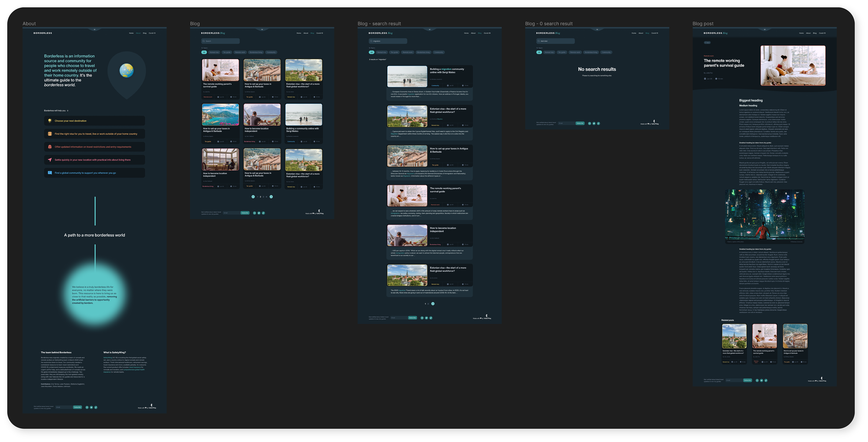868x442 pixels.
Task: Click the next page arrow in the Blog frame pagination
Action: click(x=271, y=196)
